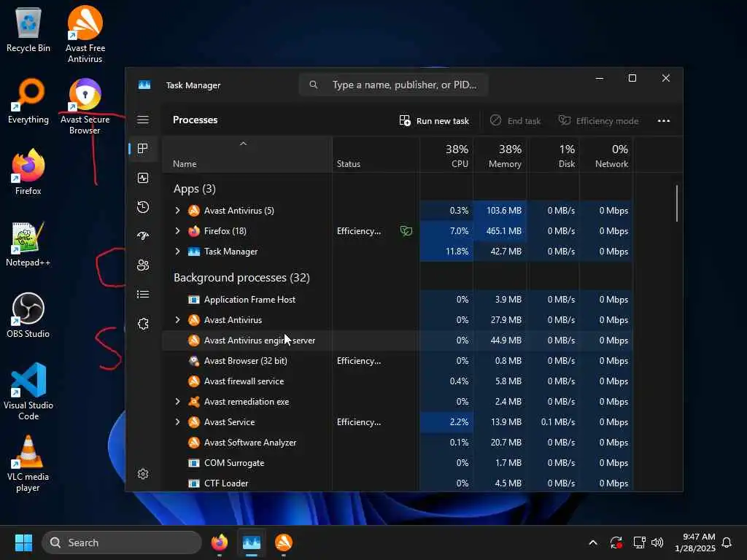Image resolution: width=747 pixels, height=560 pixels.
Task: Open Task Manager settings gear
Action: [143, 474]
